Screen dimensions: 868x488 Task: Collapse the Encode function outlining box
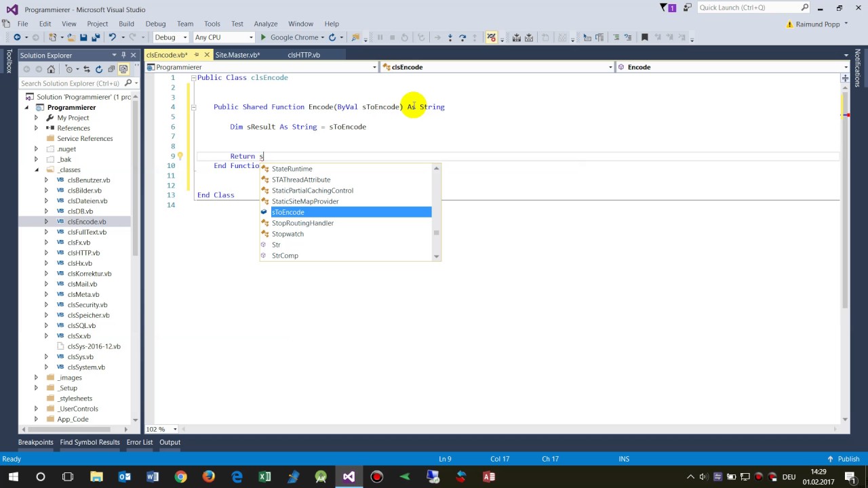pos(193,107)
